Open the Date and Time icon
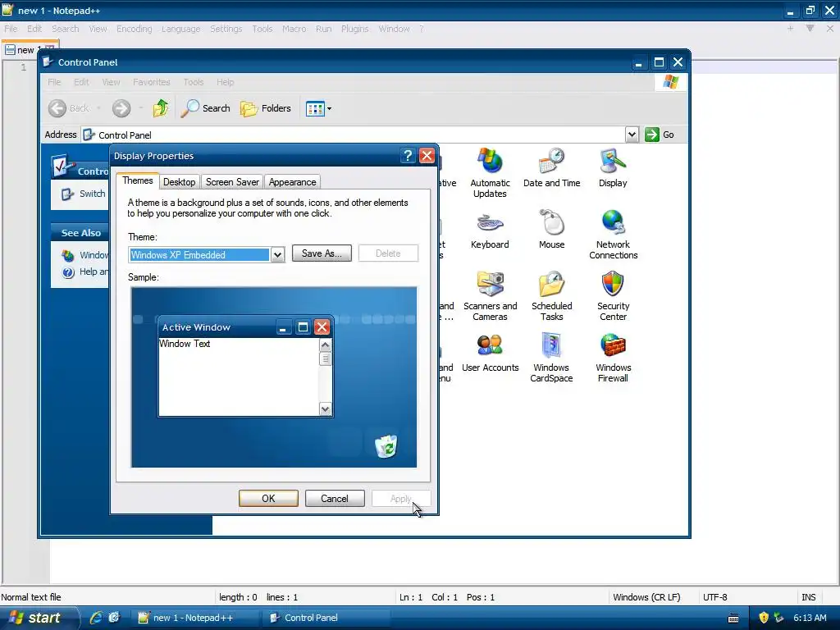The image size is (840, 630). 551,168
